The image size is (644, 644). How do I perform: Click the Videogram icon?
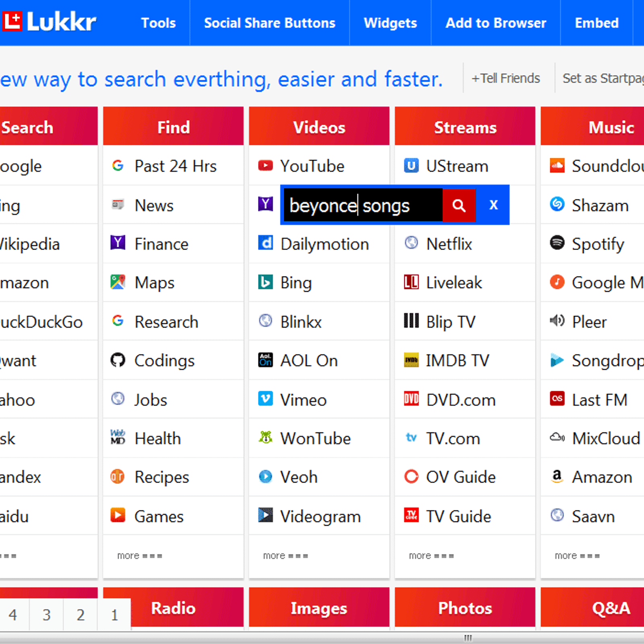coord(265,515)
